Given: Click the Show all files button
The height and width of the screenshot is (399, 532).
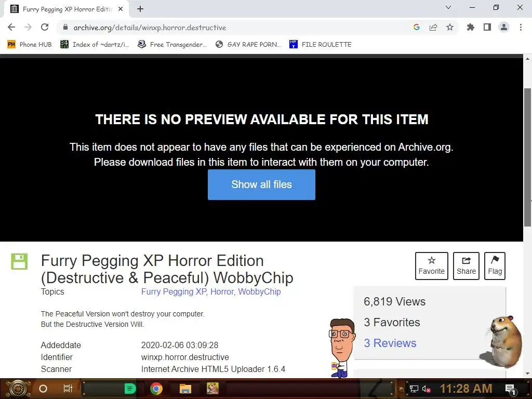Looking at the screenshot, I should click(x=261, y=184).
